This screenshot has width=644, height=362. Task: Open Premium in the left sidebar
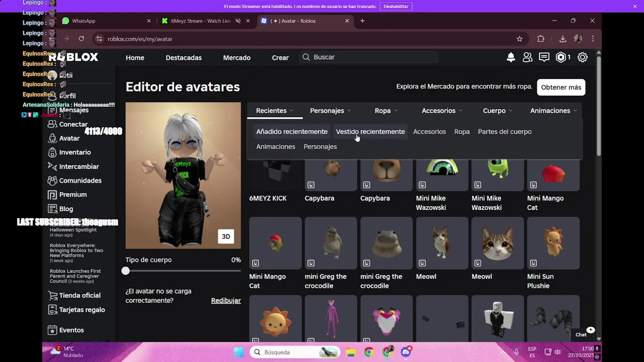[x=67, y=195]
